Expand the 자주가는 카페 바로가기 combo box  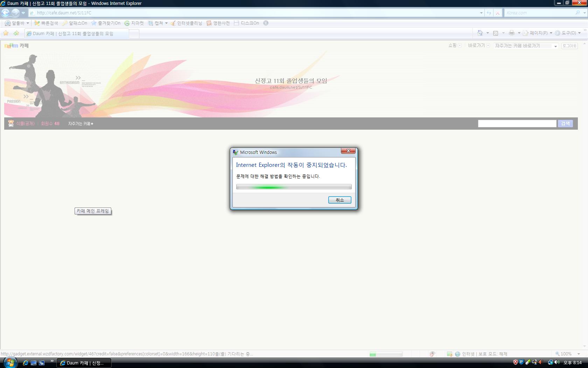526,46
